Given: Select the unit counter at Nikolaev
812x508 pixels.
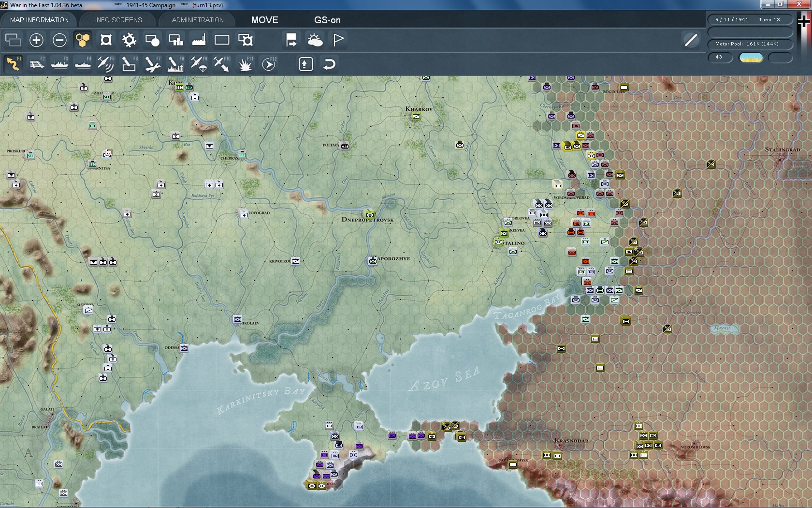Looking at the screenshot, I should [x=237, y=319].
